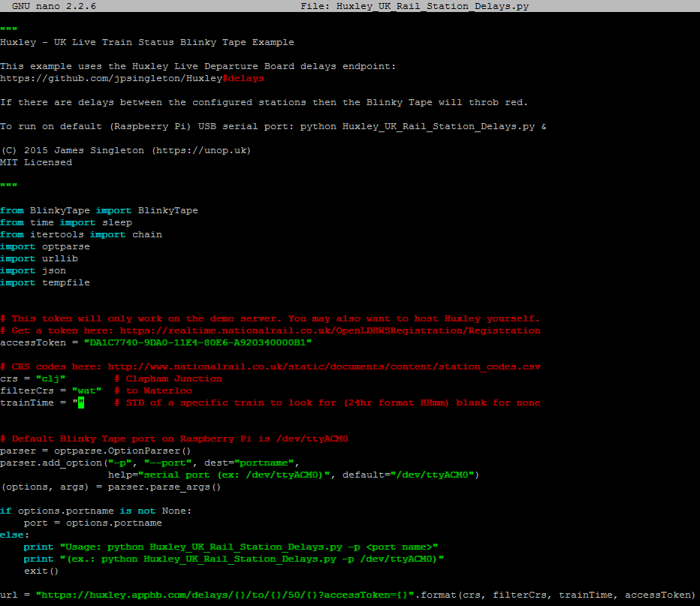Click the github.com/jpsingleton/Huxley URL text

tap(111, 79)
